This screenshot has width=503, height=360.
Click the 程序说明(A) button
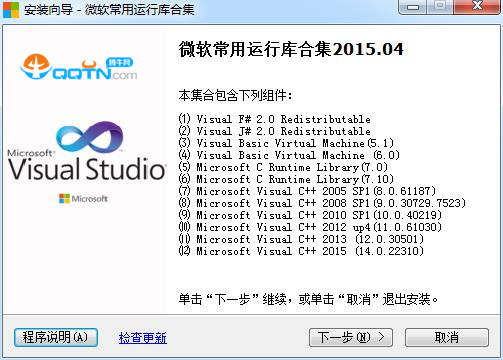[56, 337]
